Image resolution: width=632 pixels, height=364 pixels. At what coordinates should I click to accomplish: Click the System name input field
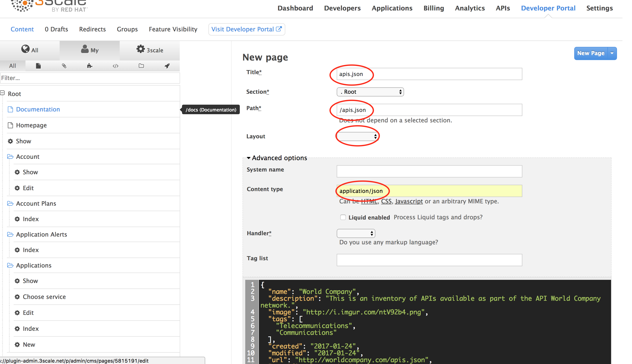pos(429,171)
